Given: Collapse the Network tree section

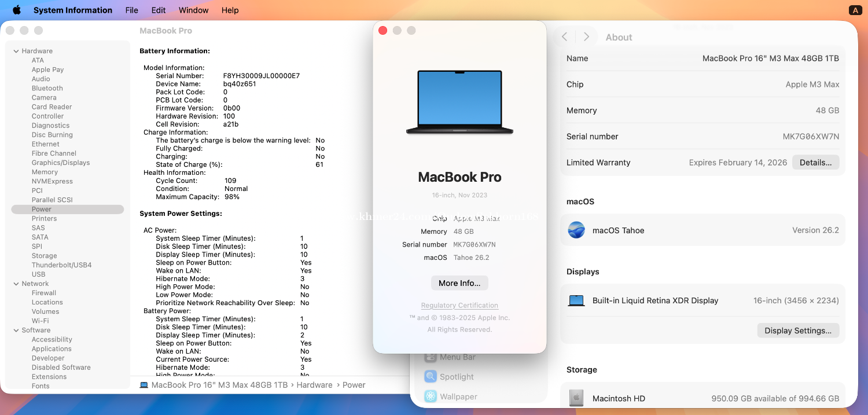Looking at the screenshot, I should [16, 284].
